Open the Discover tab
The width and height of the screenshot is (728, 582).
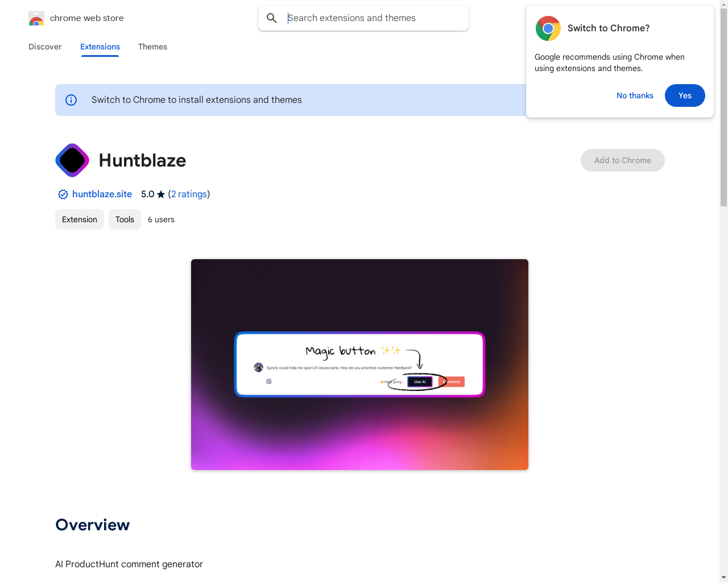point(45,47)
